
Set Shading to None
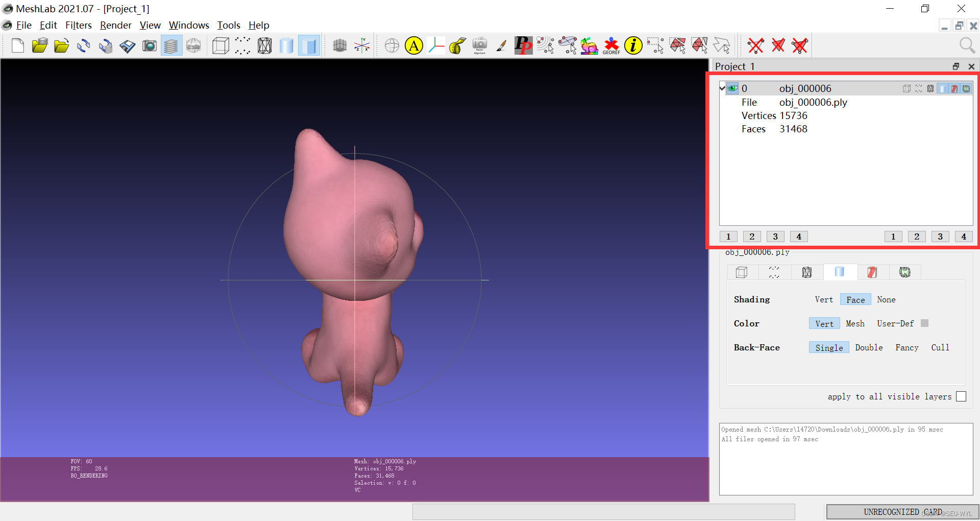pyautogui.click(x=886, y=300)
